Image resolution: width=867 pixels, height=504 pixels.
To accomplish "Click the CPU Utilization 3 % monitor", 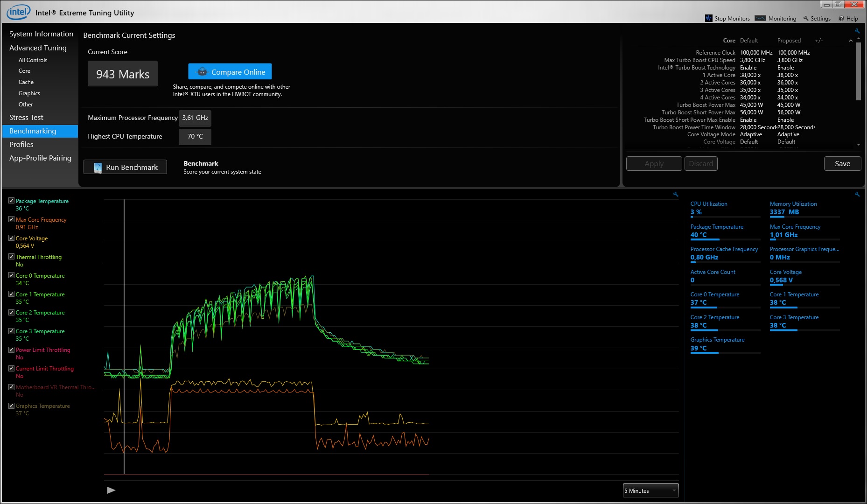I will point(725,209).
